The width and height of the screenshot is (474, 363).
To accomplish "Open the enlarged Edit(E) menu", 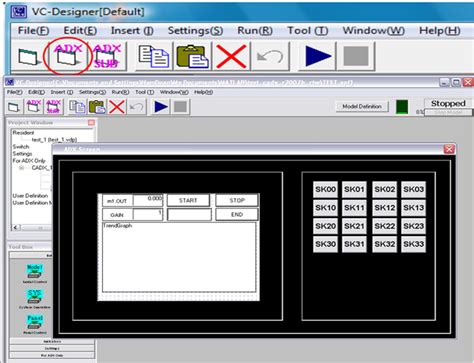I will pos(80,31).
